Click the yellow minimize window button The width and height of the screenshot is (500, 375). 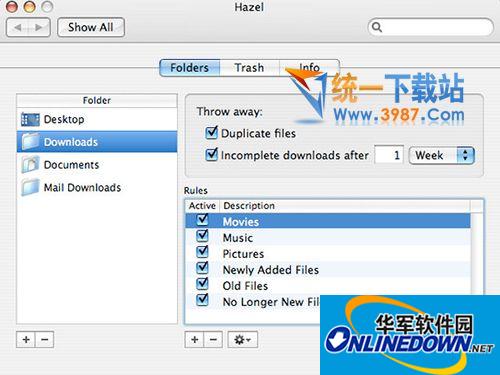pos(29,7)
